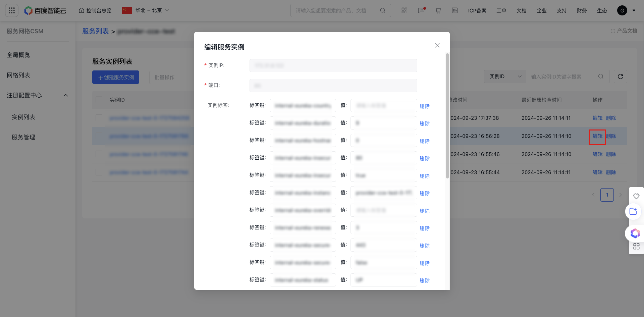The width and height of the screenshot is (644, 317).
Task: Open 支持 menu
Action: (x=562, y=10)
